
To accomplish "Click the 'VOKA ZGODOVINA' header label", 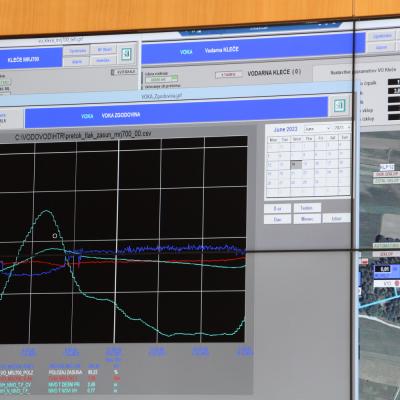I will point(121,115).
